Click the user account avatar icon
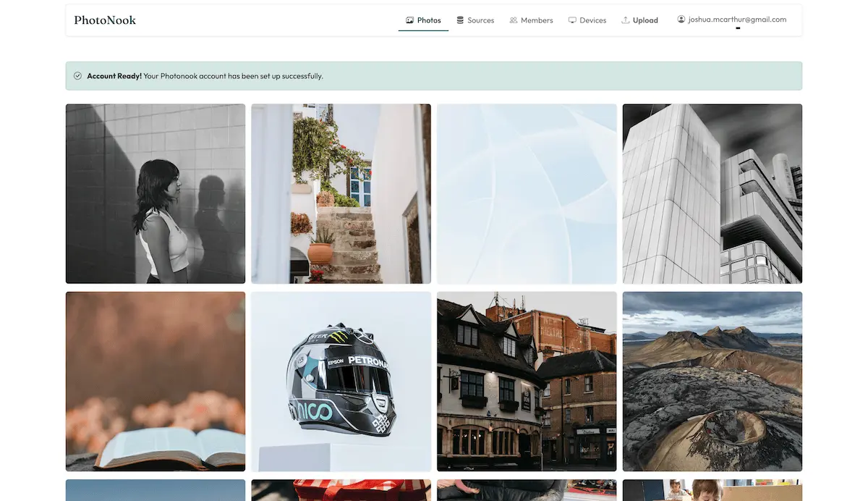868x501 pixels. pos(681,20)
